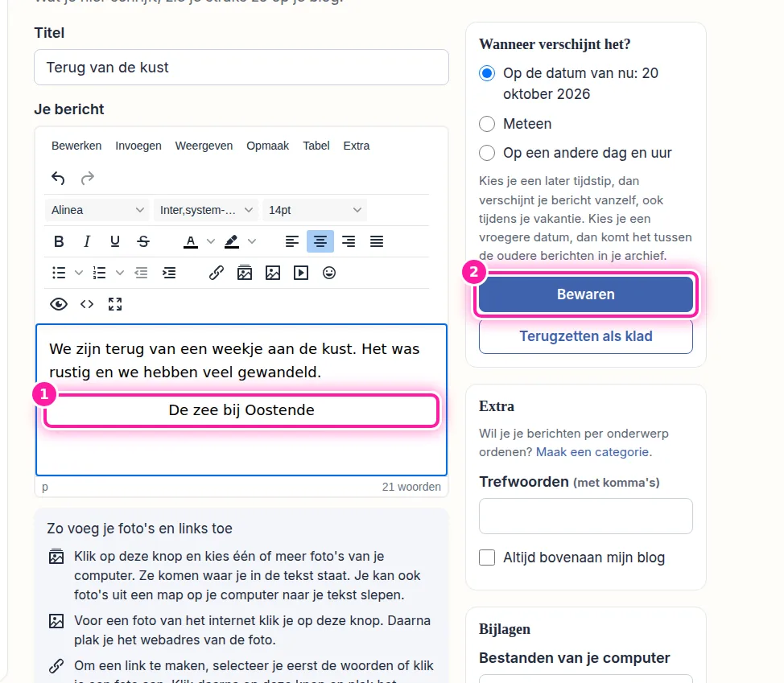
Task: Open the Invoegen menu
Action: tap(138, 146)
